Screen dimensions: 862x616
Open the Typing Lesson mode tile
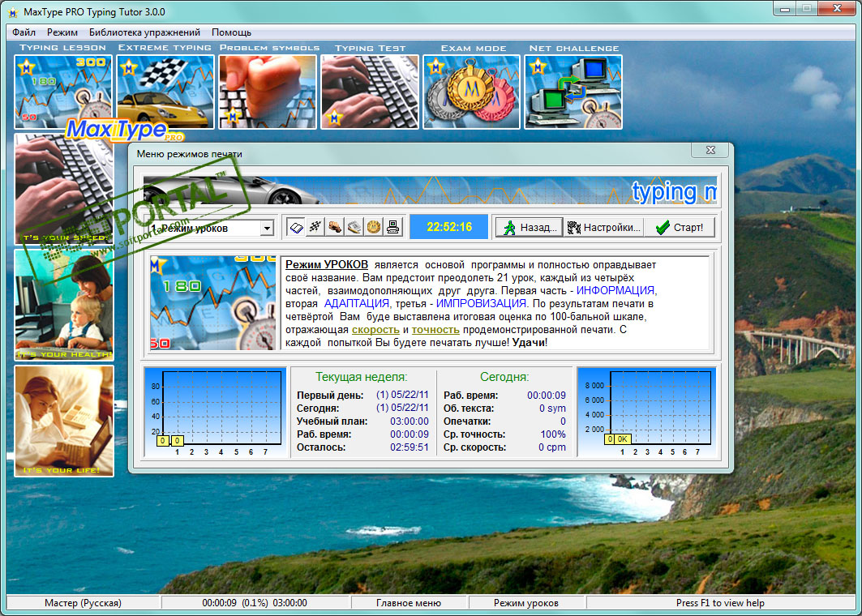pyautogui.click(x=63, y=92)
